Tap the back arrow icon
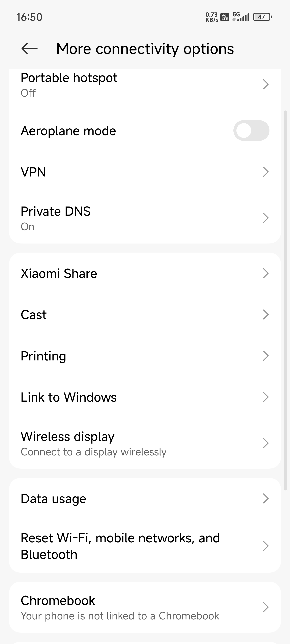This screenshot has width=290, height=644. click(30, 49)
